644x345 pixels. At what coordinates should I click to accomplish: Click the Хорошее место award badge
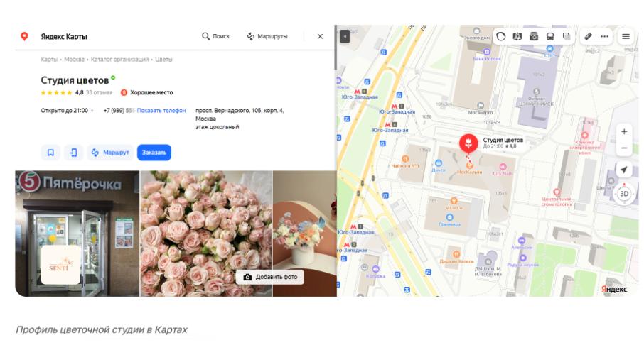point(146,93)
